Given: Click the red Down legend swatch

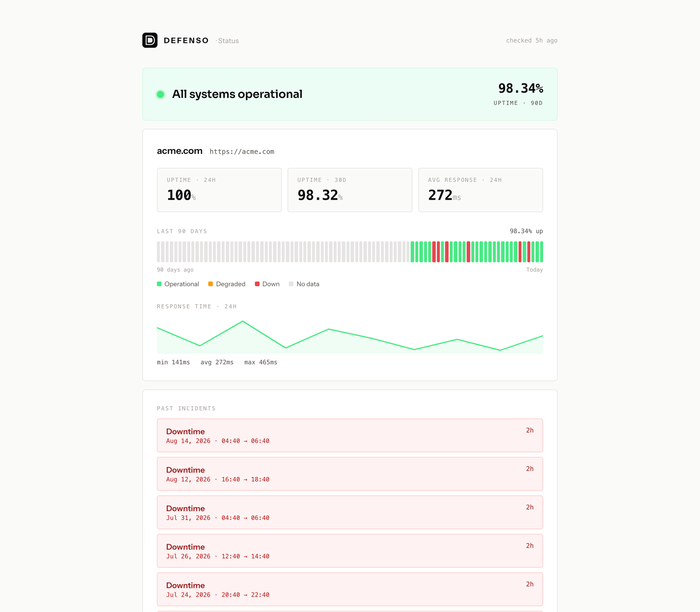Looking at the screenshot, I should pos(257,284).
